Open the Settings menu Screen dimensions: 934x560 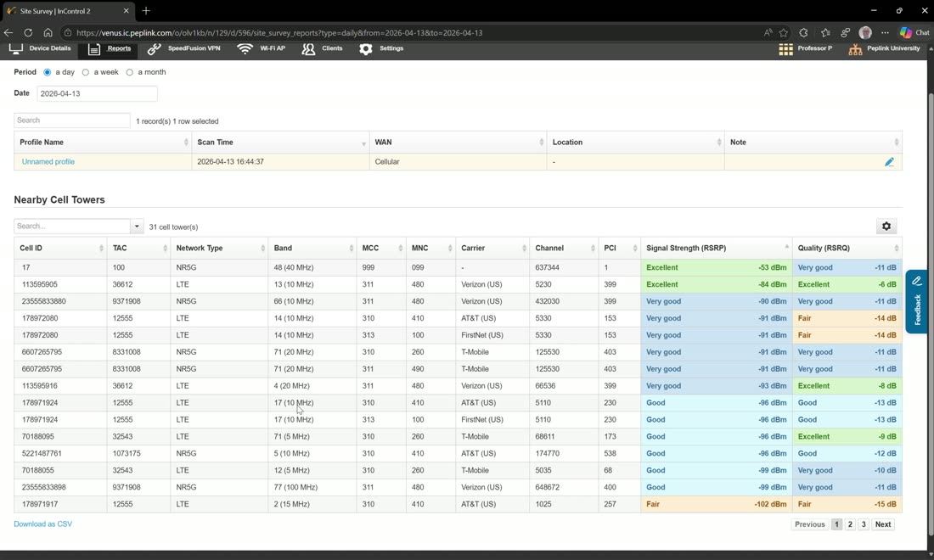[382, 49]
